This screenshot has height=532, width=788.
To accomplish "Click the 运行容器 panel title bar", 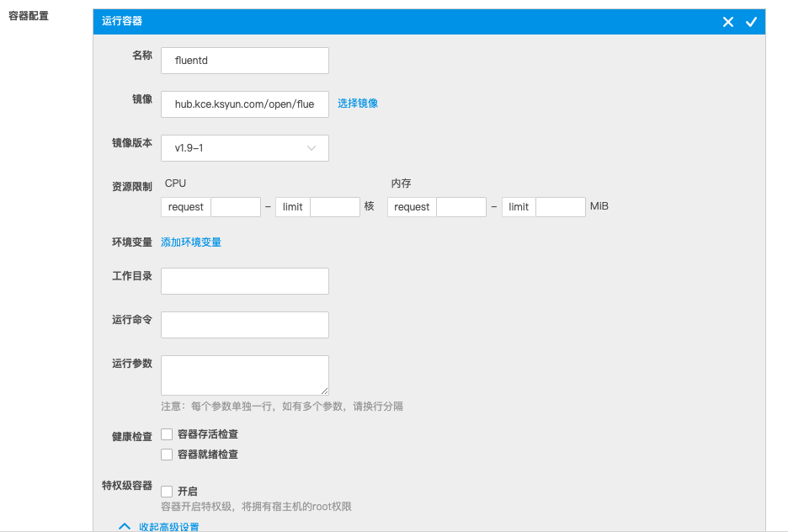I will tap(404, 22).
